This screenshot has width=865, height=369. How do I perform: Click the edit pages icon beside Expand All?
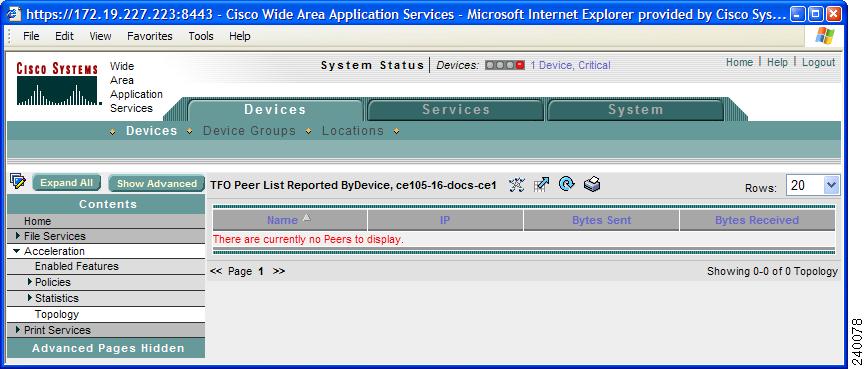pyautogui.click(x=18, y=180)
